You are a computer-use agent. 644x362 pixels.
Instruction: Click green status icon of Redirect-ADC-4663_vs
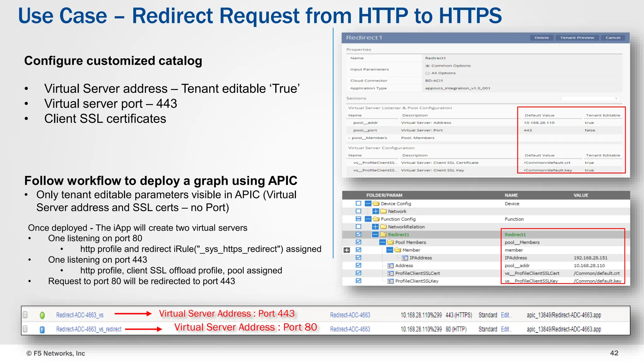click(x=42, y=315)
